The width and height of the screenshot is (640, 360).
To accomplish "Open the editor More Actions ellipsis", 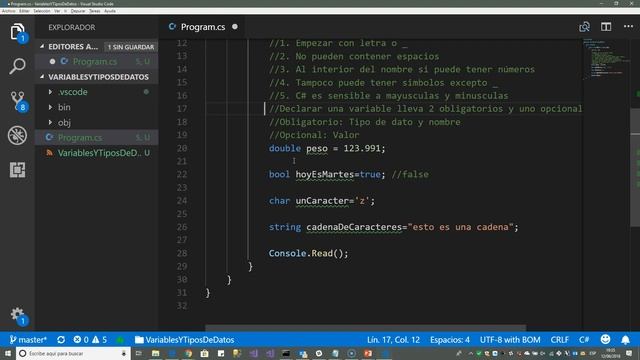I will 628,27.
